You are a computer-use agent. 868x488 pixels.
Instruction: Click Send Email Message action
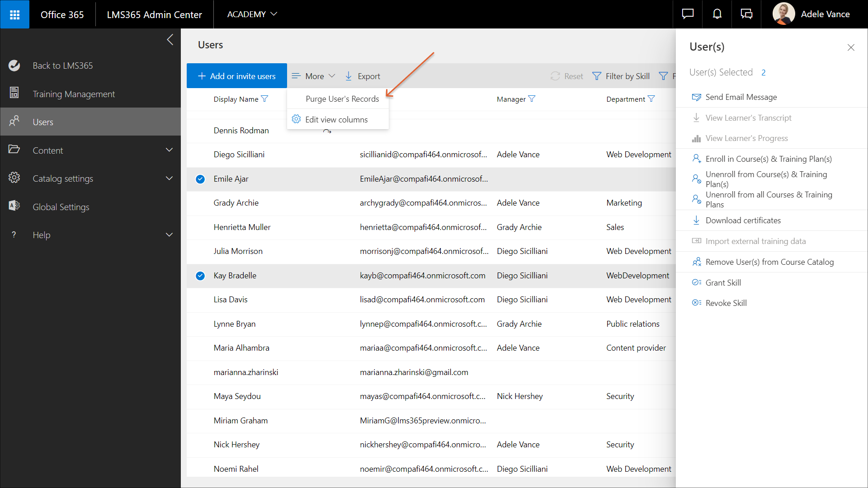pos(741,97)
